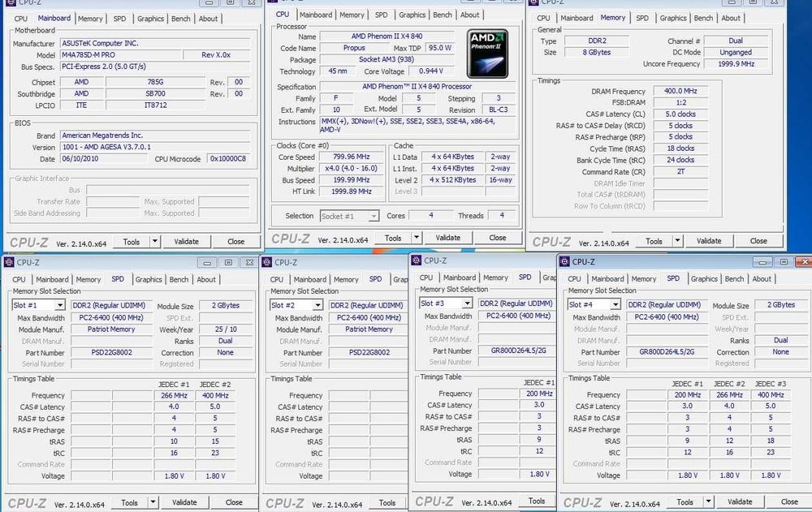Click the CPU-Z title icon in Slot #3 window
The height and width of the screenshot is (512, 812).
(x=417, y=260)
